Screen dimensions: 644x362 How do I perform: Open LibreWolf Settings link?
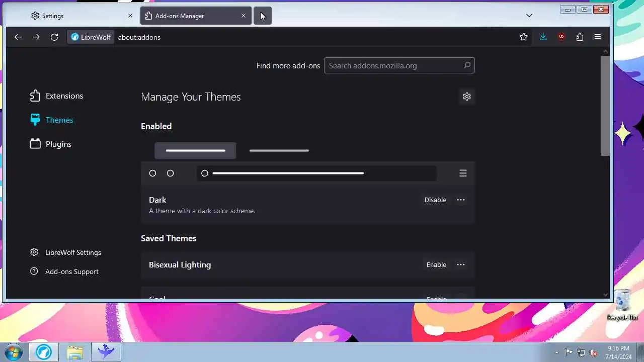(x=66, y=252)
